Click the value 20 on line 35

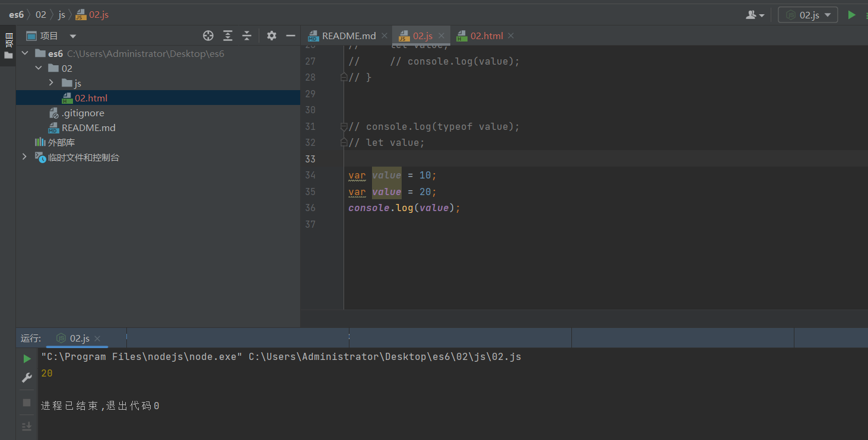point(425,192)
